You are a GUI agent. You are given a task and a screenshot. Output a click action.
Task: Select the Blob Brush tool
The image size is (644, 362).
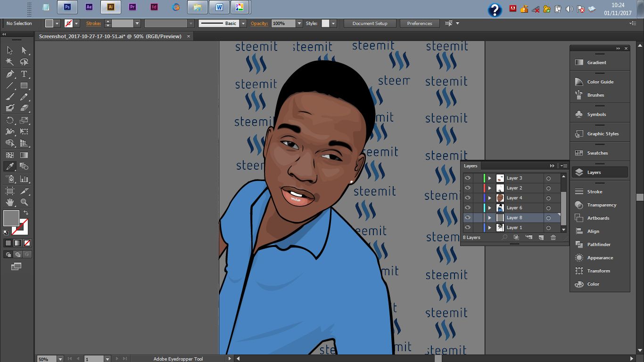click(10, 108)
